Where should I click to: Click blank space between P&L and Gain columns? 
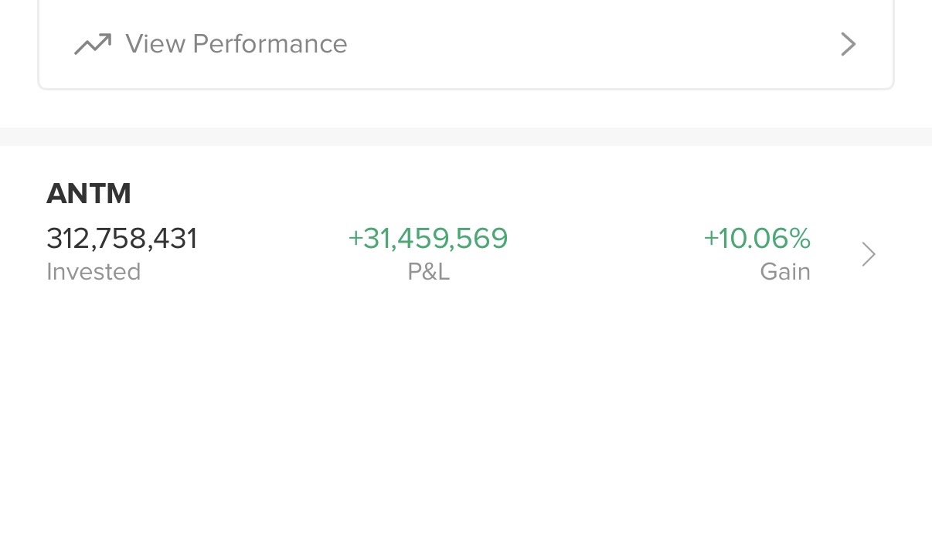tap(603, 254)
